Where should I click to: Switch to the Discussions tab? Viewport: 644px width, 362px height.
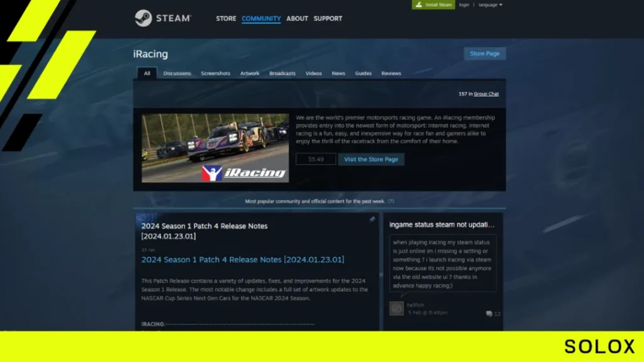[x=177, y=74]
